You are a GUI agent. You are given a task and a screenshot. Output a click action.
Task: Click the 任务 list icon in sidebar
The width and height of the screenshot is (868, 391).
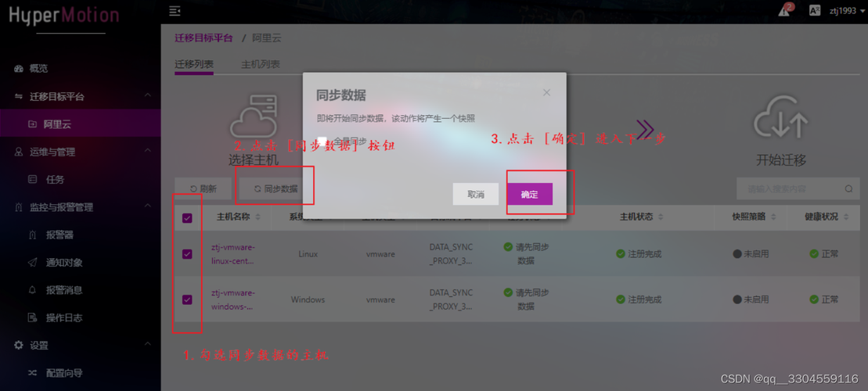(33, 179)
